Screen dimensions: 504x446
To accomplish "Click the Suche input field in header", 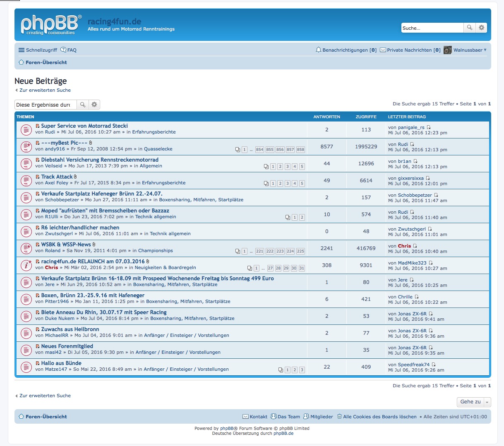I will click(432, 28).
